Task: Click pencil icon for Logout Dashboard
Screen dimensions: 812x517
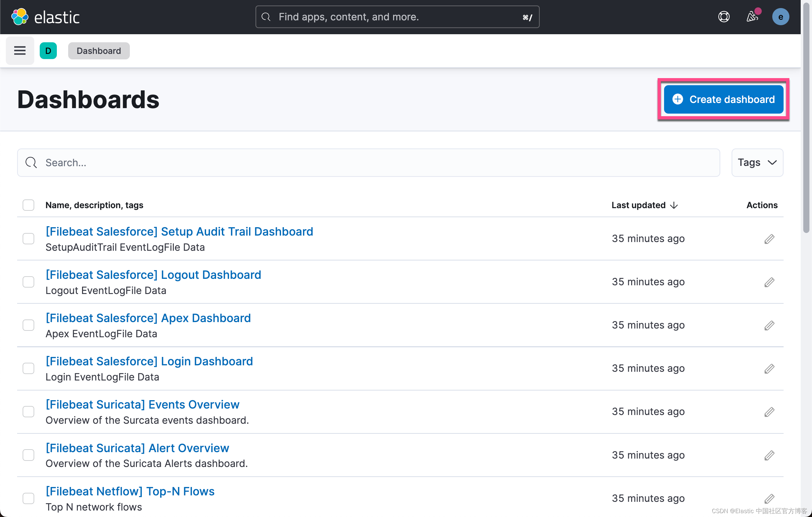Action: (769, 282)
